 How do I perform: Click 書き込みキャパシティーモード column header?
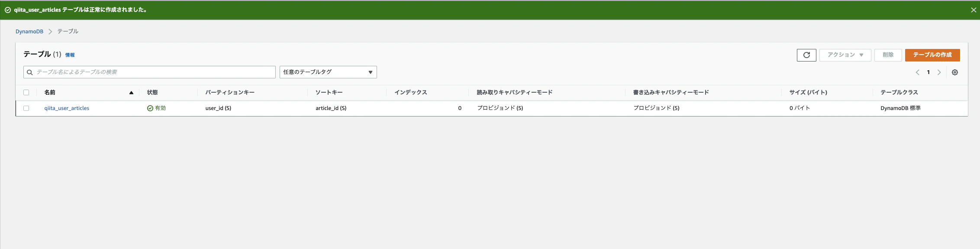pyautogui.click(x=671, y=92)
